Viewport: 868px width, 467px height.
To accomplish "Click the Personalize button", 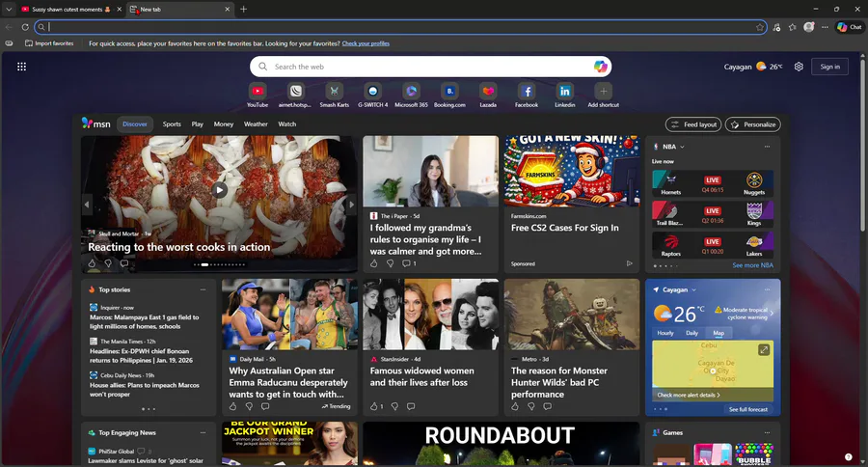I will (753, 124).
